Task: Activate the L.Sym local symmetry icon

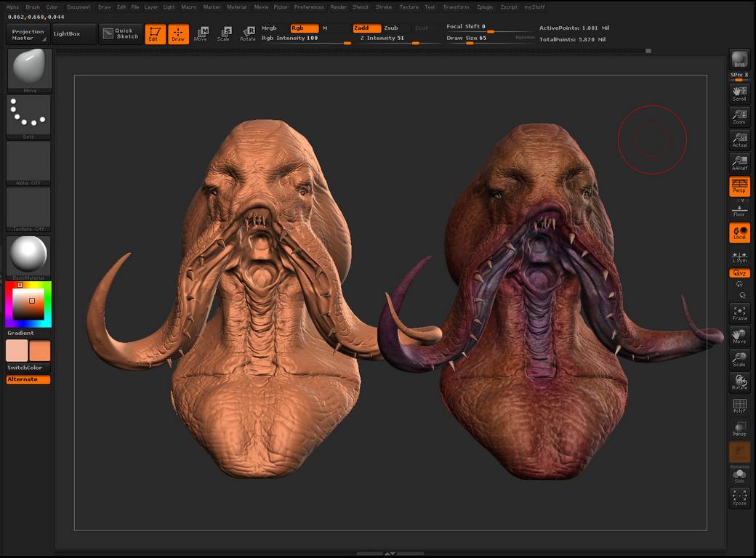Action: (x=739, y=256)
